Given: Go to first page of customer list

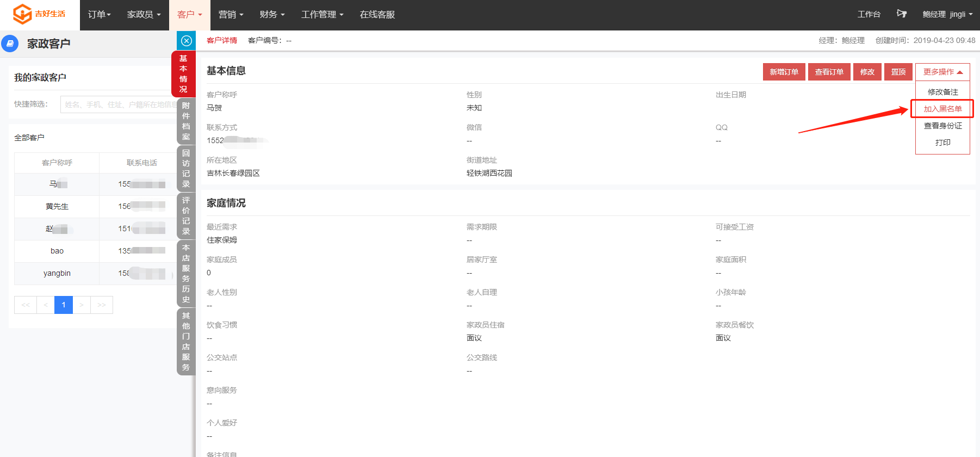Looking at the screenshot, I should coord(26,305).
